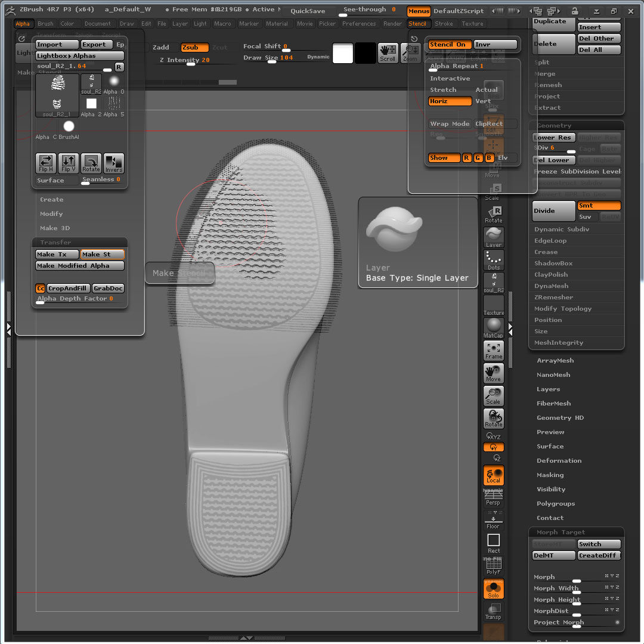This screenshot has height=644, width=644.
Task: Toggle the XYZ rotation mode icon
Action: pyautogui.click(x=493, y=436)
